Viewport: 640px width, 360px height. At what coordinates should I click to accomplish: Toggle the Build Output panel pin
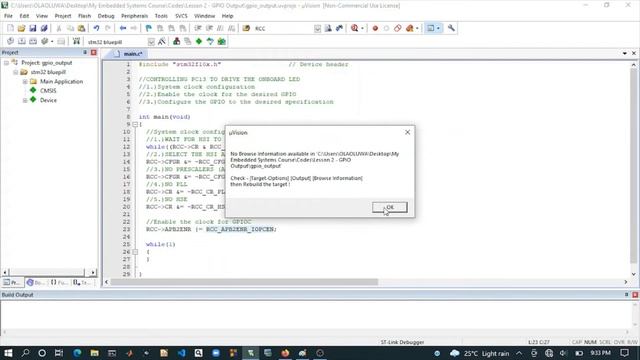[627, 295]
